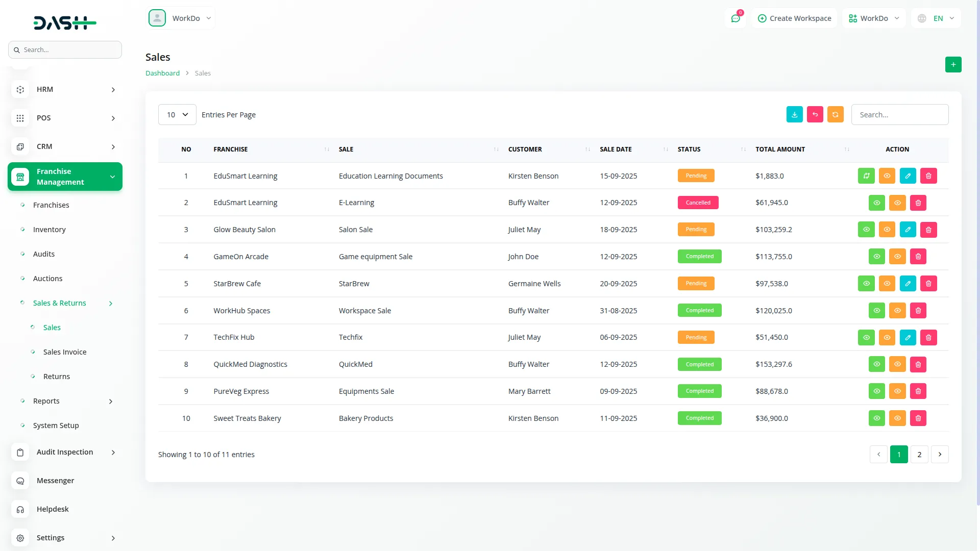The width and height of the screenshot is (980, 551).
Task: Click the orange refresh button near search
Action: click(835, 115)
